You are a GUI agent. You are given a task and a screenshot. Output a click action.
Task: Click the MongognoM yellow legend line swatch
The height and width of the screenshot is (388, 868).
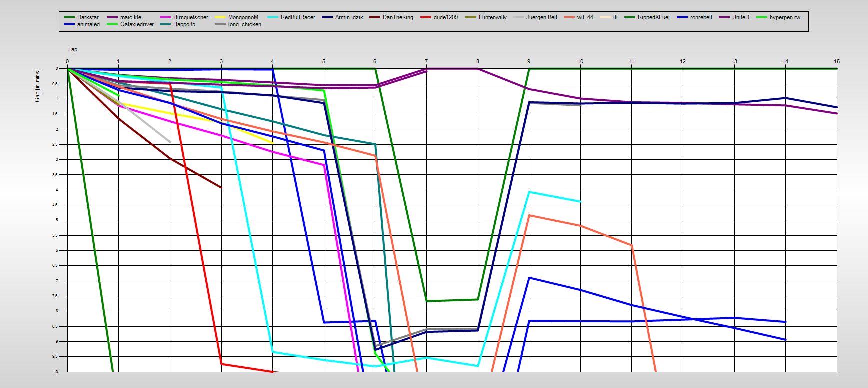coord(220,17)
